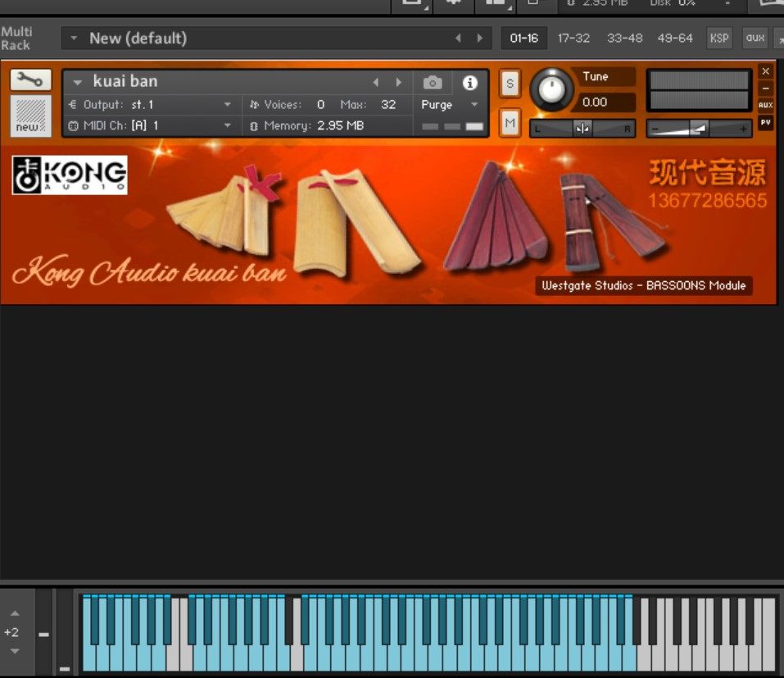Click Memory 2.95 MB readout
This screenshot has height=678, width=784.
(340, 125)
